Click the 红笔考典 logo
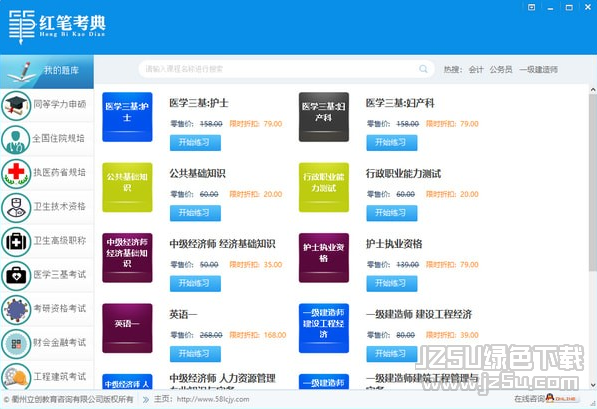This screenshot has width=597, height=409. tap(57, 27)
